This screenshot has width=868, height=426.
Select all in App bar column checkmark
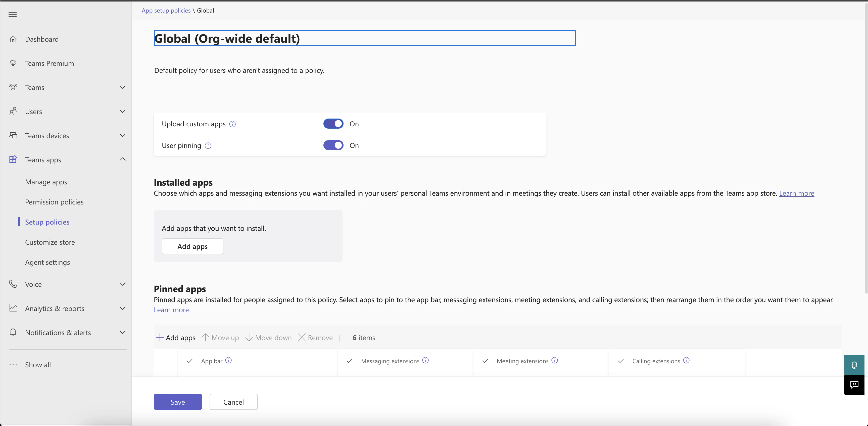(190, 361)
